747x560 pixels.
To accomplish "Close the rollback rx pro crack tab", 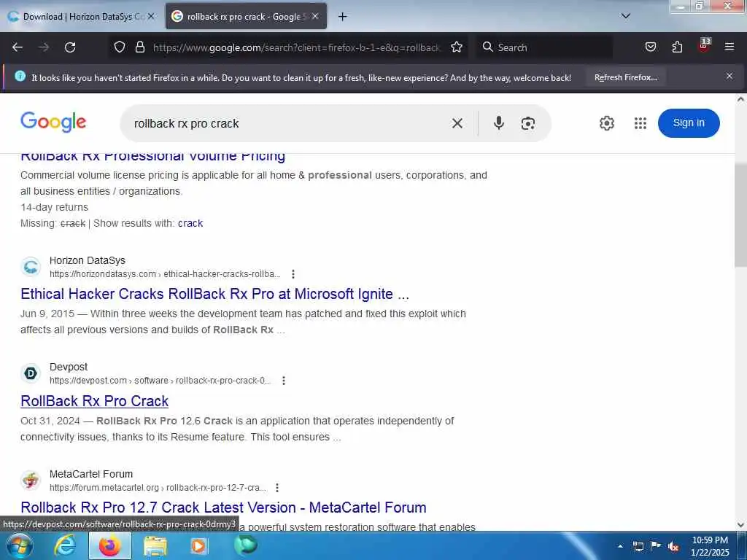I will click(315, 17).
